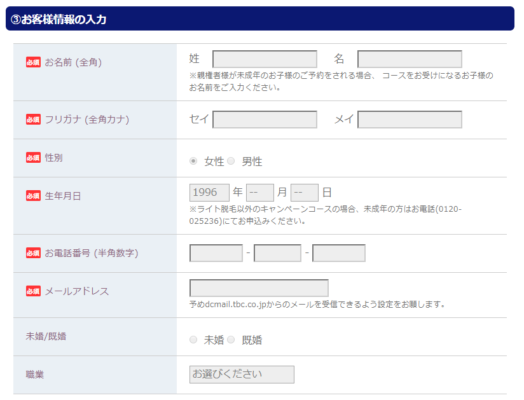Click the middle phone number field
524x400 pixels.
(277, 253)
